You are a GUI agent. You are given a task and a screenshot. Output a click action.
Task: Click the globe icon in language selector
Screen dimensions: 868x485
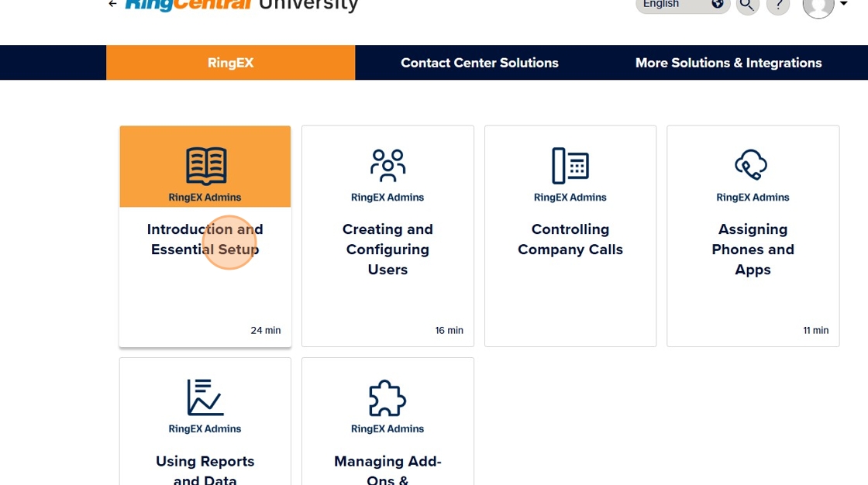coord(718,4)
